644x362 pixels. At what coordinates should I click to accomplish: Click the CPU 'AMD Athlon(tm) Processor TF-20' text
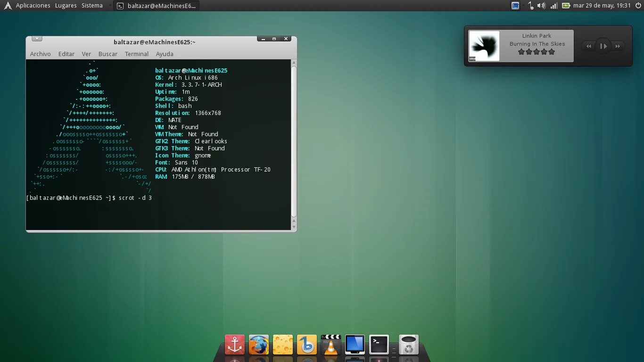(x=221, y=170)
